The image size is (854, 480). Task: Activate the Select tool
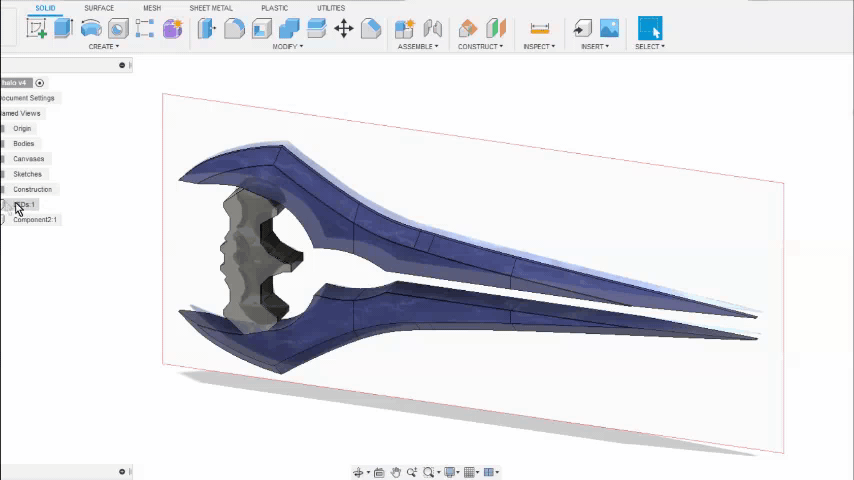[650, 28]
